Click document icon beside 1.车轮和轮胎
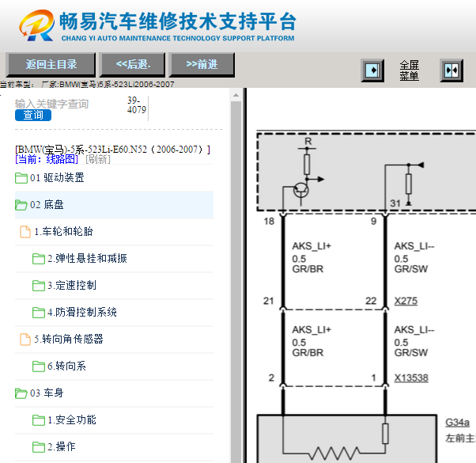 pos(25,232)
